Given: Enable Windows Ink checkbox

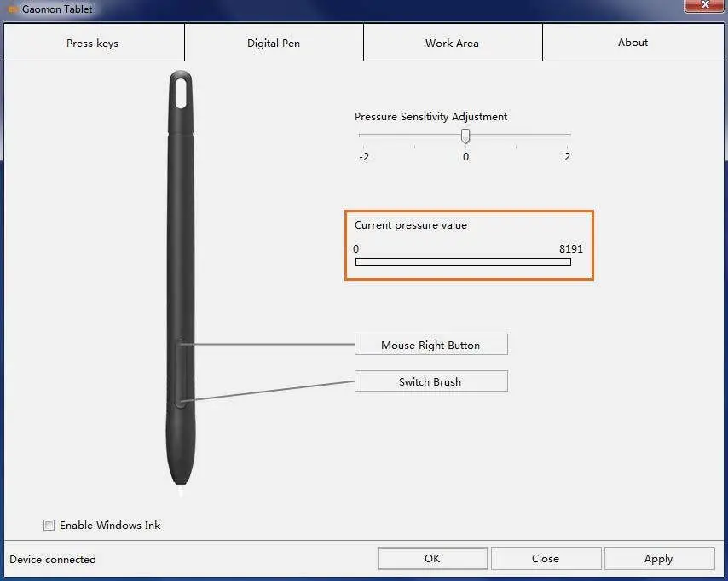Looking at the screenshot, I should [49, 526].
